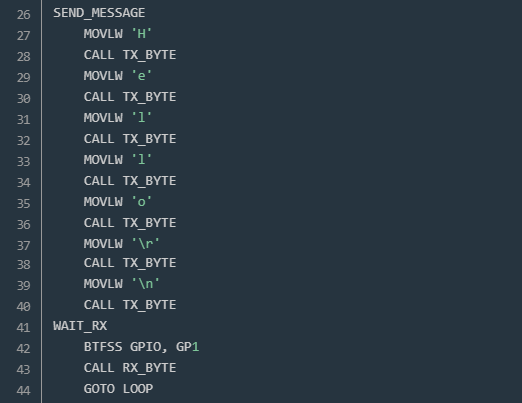Click RX_BYTE on line 43

coord(149,368)
